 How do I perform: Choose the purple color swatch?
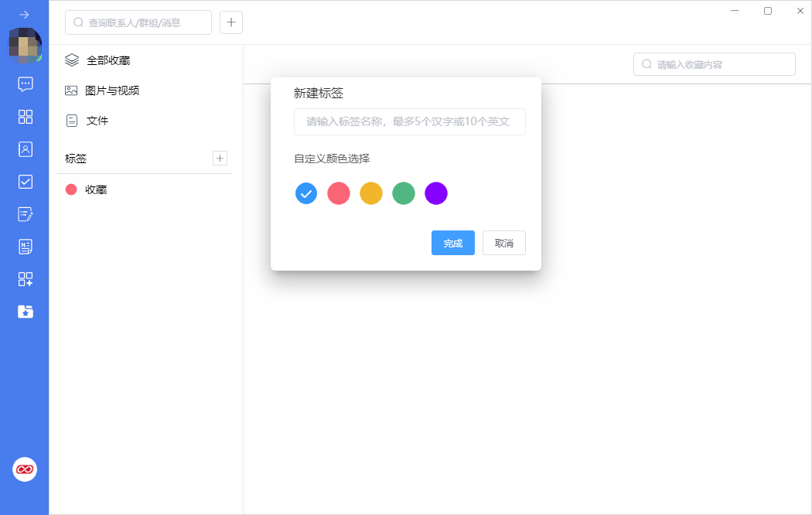click(x=436, y=193)
